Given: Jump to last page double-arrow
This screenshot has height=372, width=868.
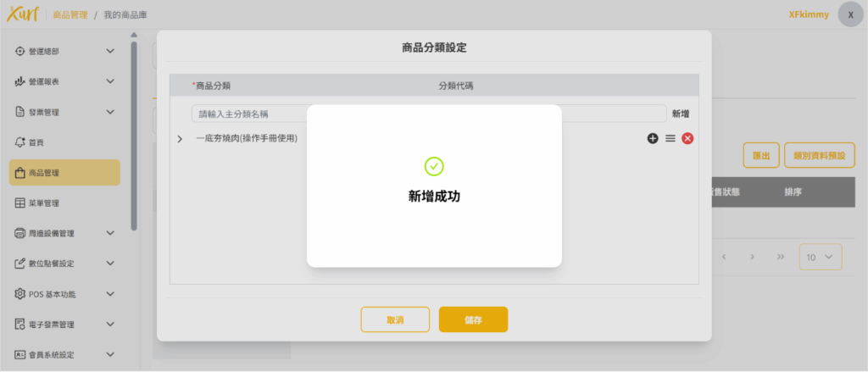Looking at the screenshot, I should coord(780,256).
